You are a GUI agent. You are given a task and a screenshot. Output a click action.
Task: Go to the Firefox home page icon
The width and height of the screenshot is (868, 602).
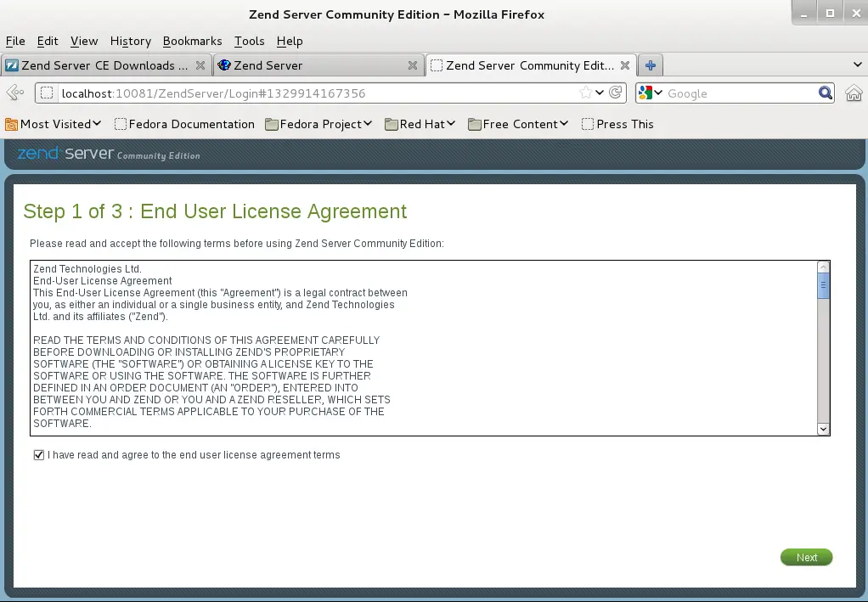pyautogui.click(x=854, y=93)
